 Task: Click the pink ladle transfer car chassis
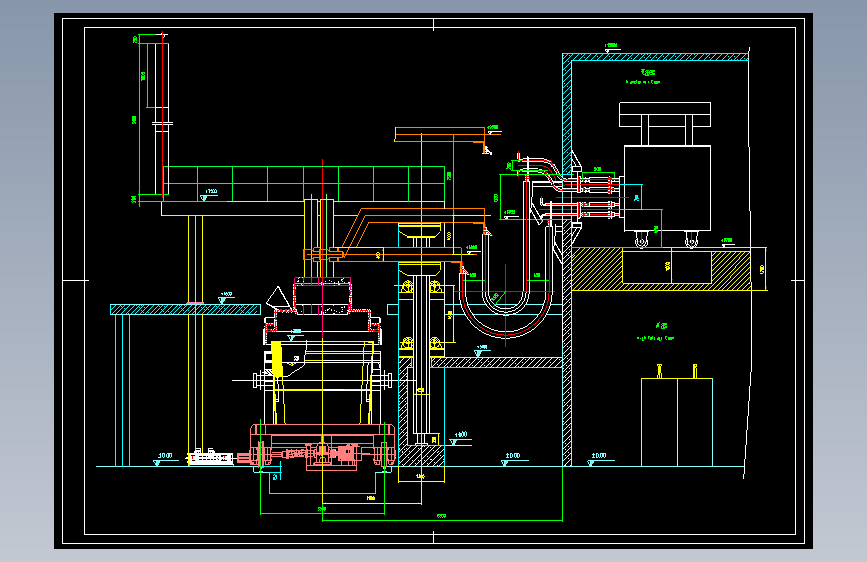(323, 447)
